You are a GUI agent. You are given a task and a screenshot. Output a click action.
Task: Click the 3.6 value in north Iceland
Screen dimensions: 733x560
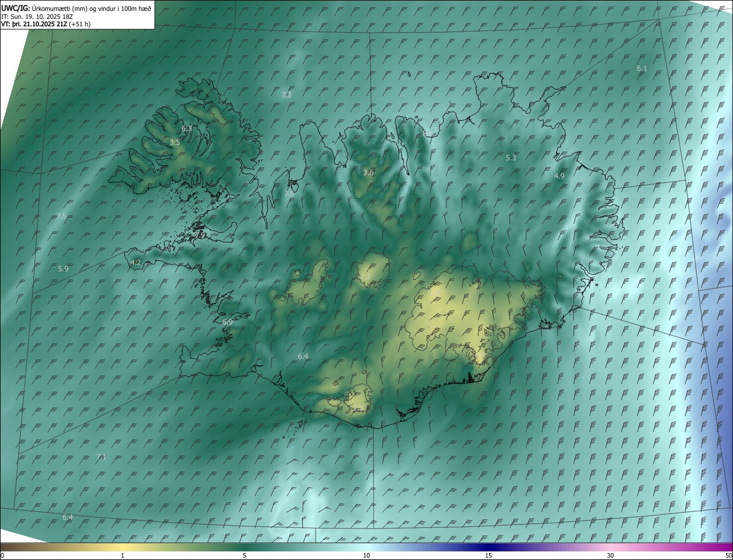pos(368,173)
